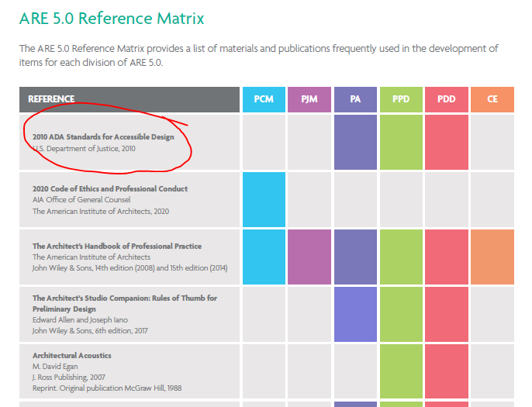The image size is (532, 407).
Task: Click the empty PCM cell in ADA Standards row
Action: 264,142
